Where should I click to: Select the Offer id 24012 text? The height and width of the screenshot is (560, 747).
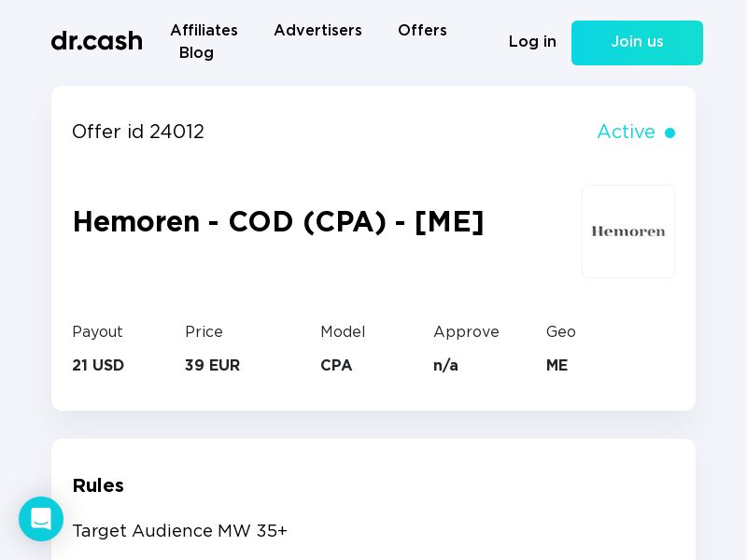tap(138, 132)
